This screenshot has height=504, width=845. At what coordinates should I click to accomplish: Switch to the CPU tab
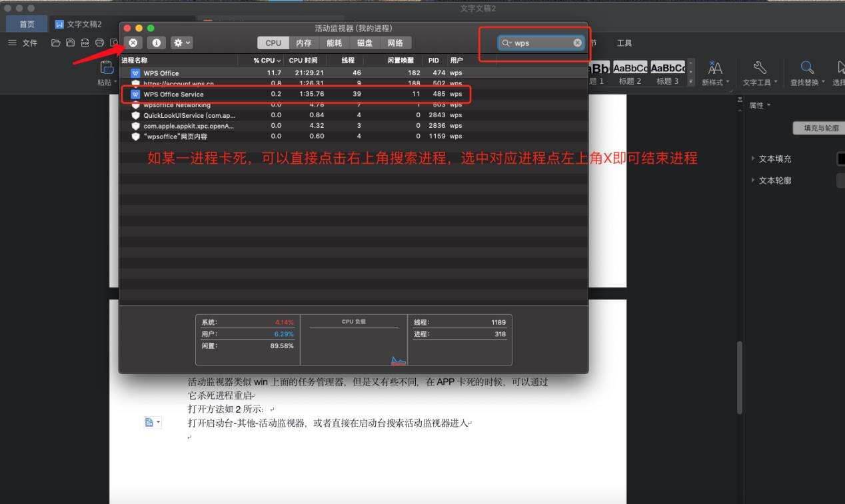273,43
